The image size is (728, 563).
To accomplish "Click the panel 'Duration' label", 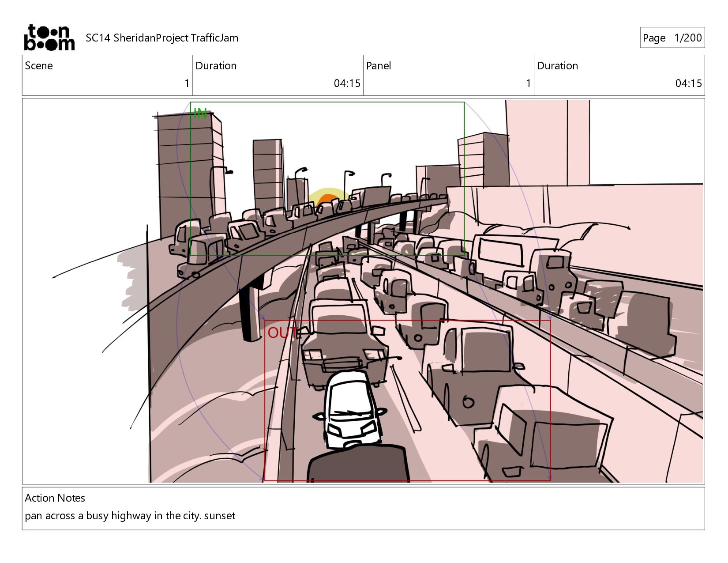I will pyautogui.click(x=557, y=66).
